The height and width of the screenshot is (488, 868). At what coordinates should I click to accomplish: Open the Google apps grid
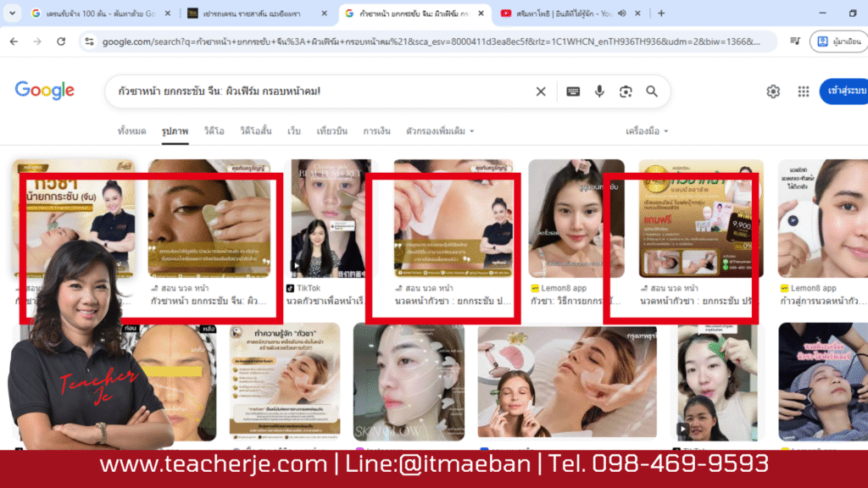(x=804, y=91)
